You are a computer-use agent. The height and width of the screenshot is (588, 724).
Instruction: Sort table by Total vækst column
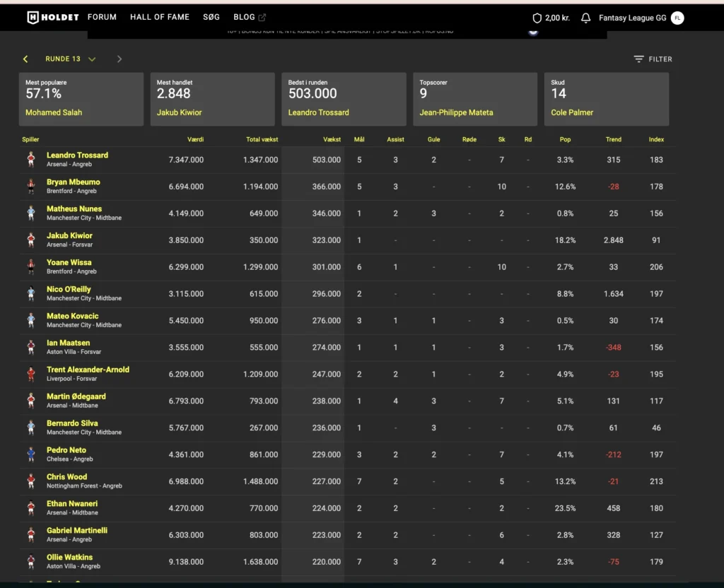262,139
